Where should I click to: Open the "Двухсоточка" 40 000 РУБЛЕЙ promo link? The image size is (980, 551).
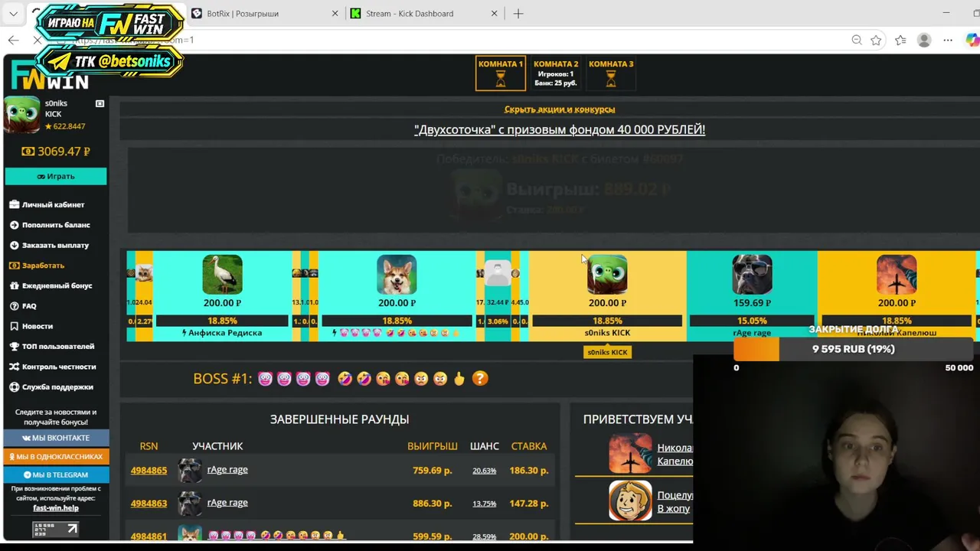tap(560, 130)
